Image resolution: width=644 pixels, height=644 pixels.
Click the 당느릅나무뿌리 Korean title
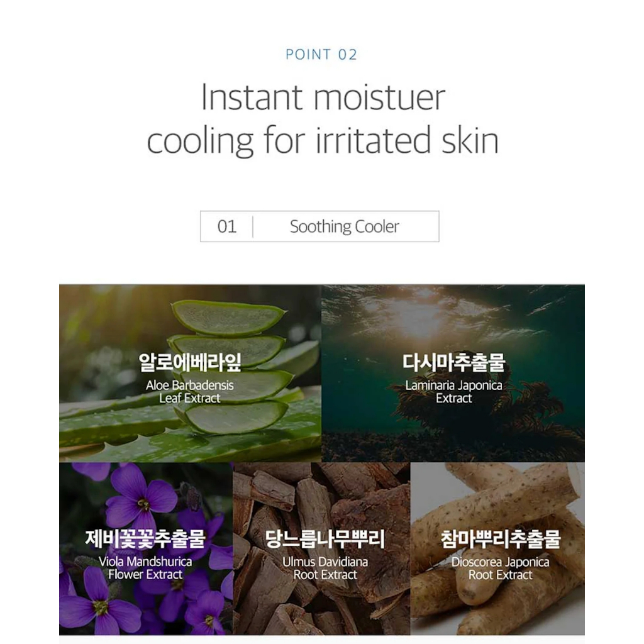pos(325,538)
